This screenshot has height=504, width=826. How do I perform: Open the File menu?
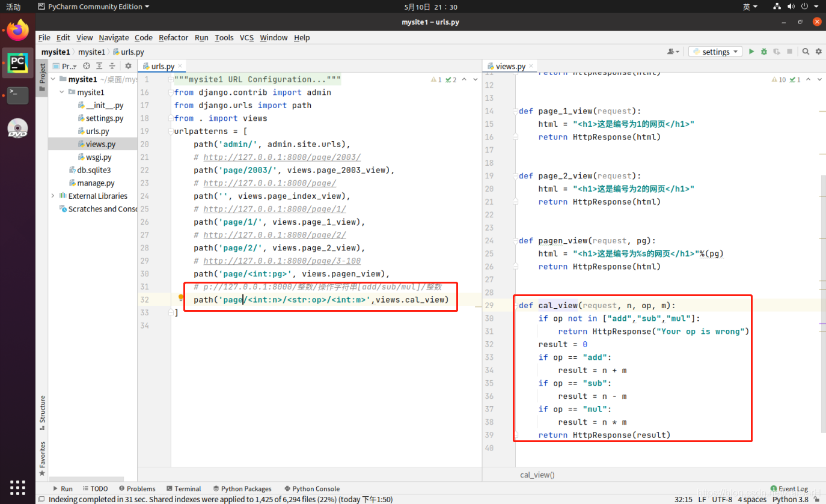point(44,37)
